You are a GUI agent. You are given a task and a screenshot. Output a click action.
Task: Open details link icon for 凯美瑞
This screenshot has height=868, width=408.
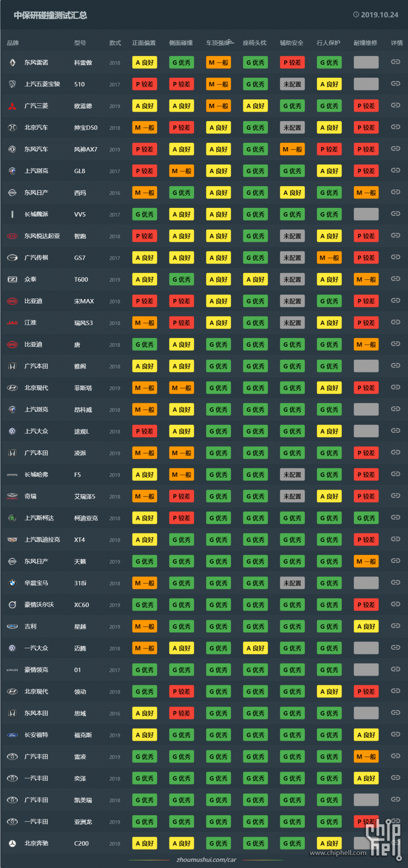(x=395, y=800)
